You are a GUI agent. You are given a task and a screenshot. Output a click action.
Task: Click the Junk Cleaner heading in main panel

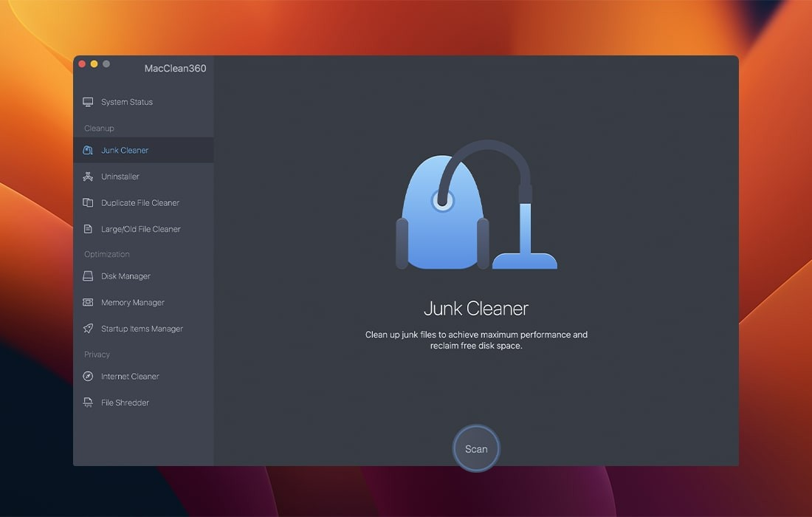pyautogui.click(x=476, y=308)
